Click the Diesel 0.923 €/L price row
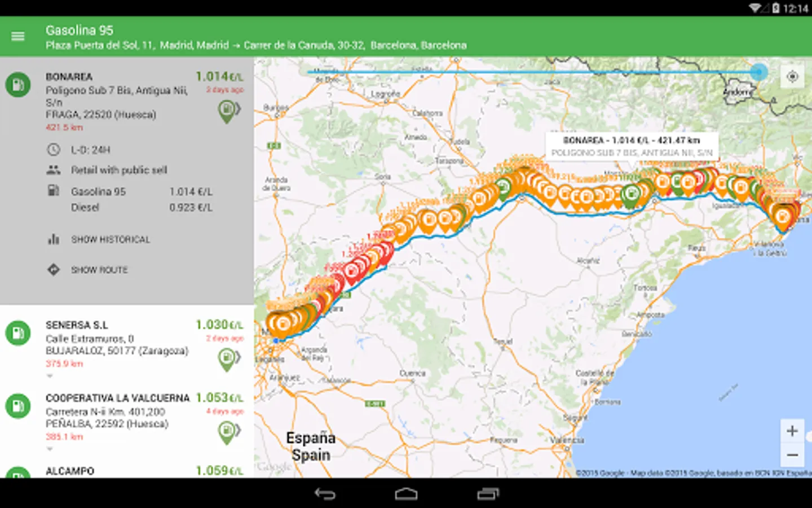The width and height of the screenshot is (812, 508). 142,208
